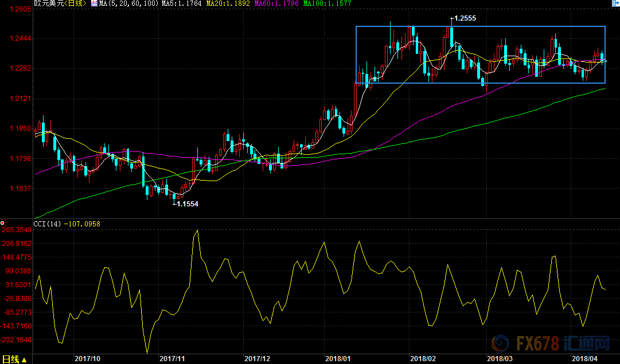Click the 2018/01 date on time axis

(337, 358)
